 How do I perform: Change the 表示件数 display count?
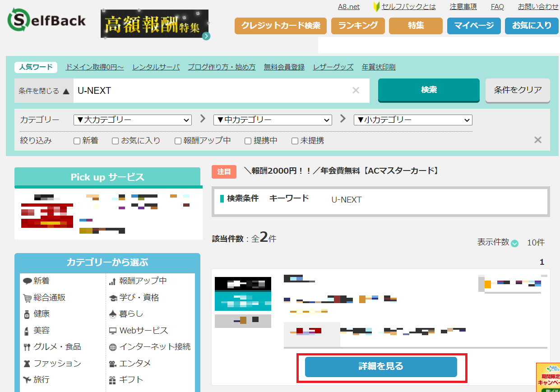pos(515,243)
